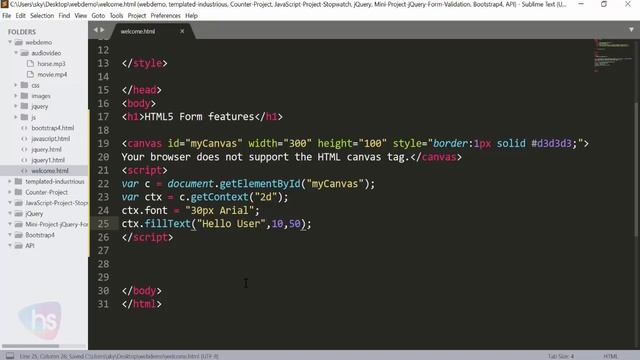Collapse the webdemo folder

click(10, 42)
